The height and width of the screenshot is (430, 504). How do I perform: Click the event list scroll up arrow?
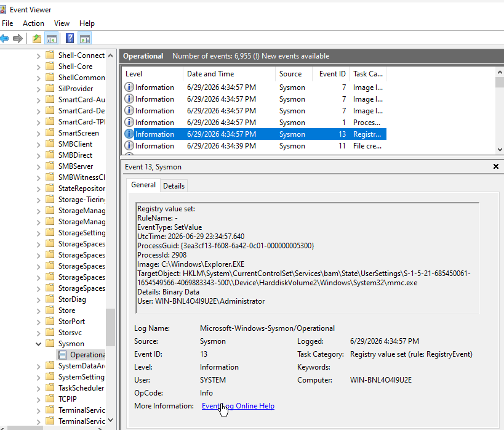tap(500, 72)
